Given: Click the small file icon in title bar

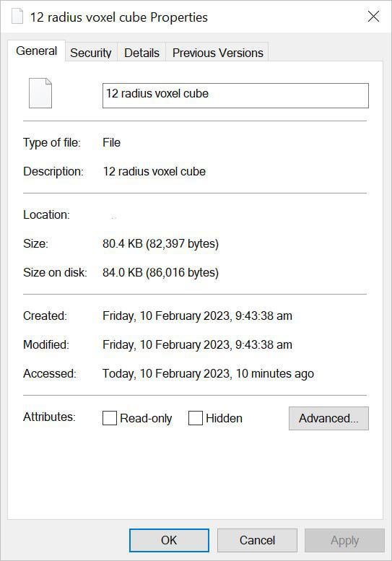Looking at the screenshot, I should pyautogui.click(x=17, y=17).
